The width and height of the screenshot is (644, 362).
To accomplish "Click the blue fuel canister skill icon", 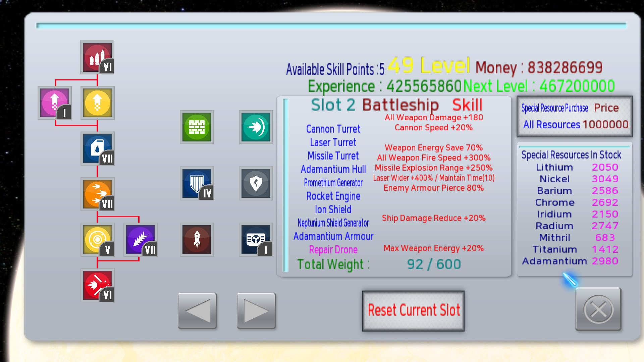I will pyautogui.click(x=97, y=148).
